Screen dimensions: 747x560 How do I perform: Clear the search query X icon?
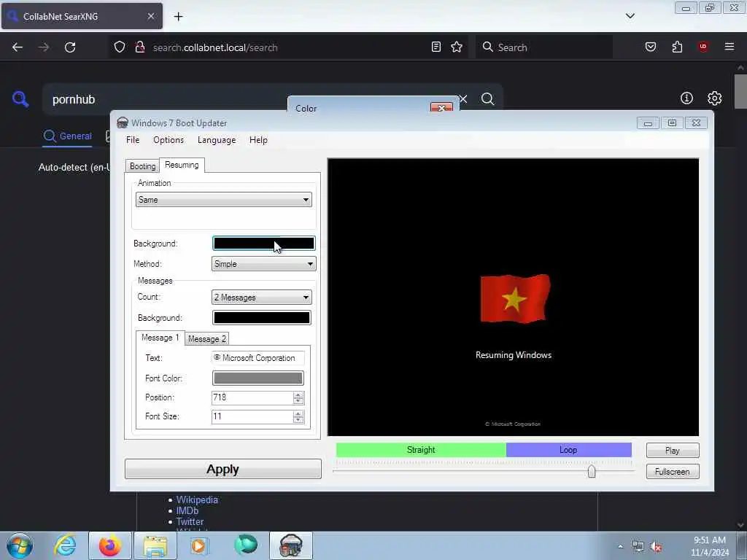pos(463,99)
